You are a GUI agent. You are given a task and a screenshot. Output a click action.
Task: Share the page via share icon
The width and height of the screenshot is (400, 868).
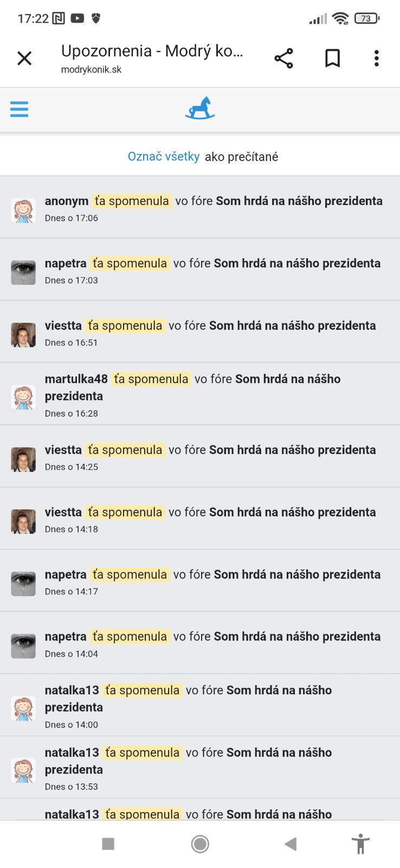283,58
